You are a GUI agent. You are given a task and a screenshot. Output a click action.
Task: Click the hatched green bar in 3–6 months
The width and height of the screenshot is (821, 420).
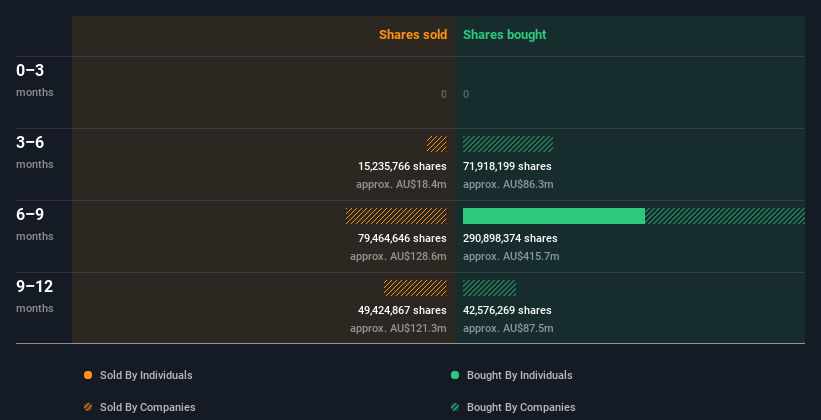pyautogui.click(x=508, y=144)
